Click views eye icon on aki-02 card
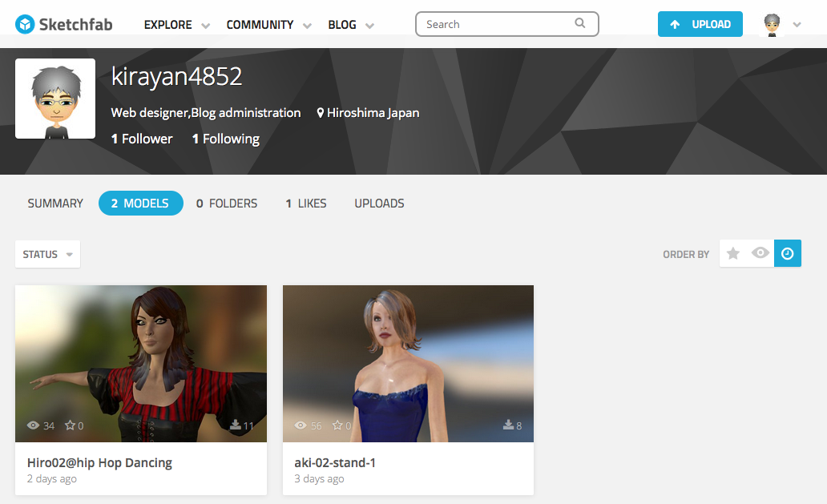 (301, 425)
